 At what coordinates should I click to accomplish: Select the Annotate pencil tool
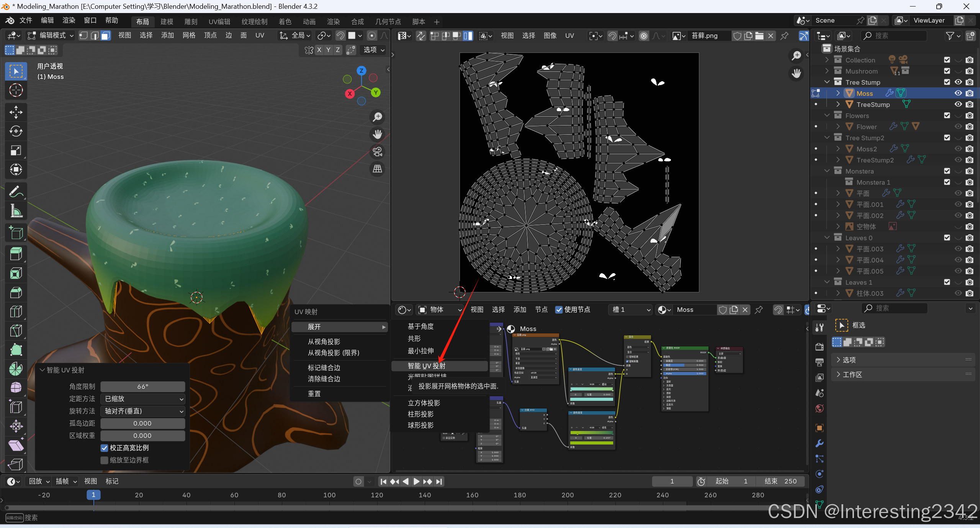pyautogui.click(x=16, y=191)
